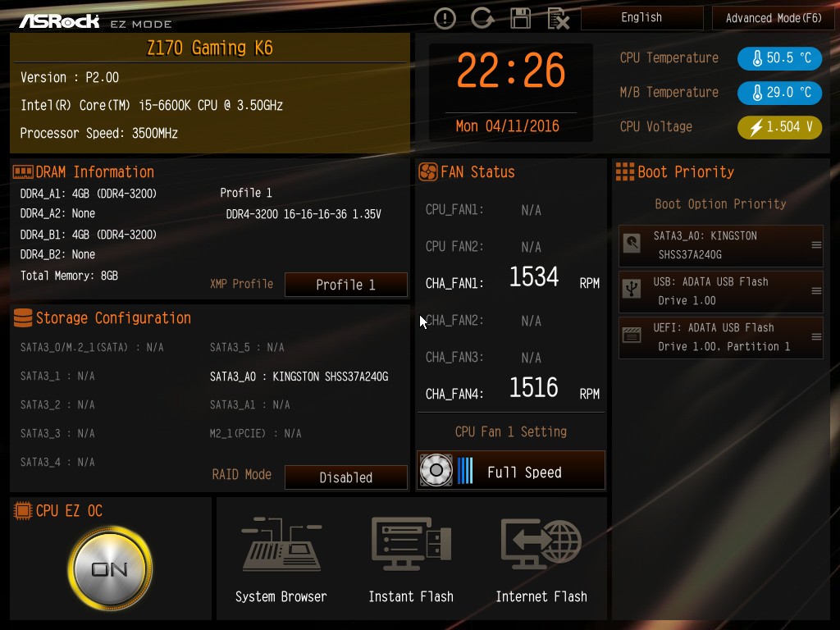This screenshot has height=630, width=840.
Task: Click UEFI drive icon on Partition 1 entry
Action: click(632, 335)
